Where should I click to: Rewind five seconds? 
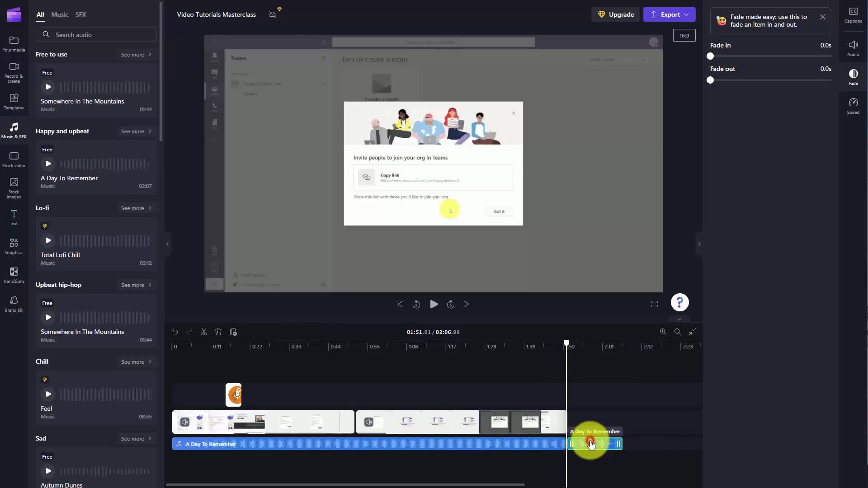pos(416,304)
